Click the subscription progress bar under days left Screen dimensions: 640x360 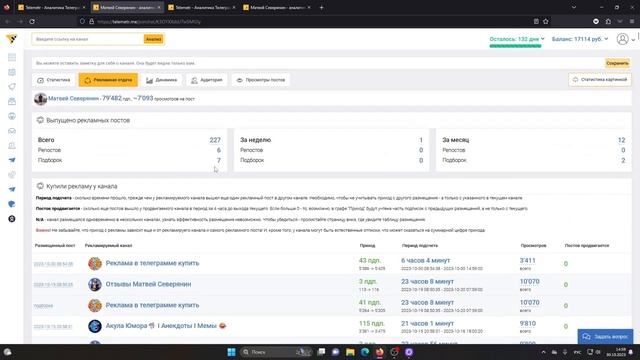click(x=516, y=46)
